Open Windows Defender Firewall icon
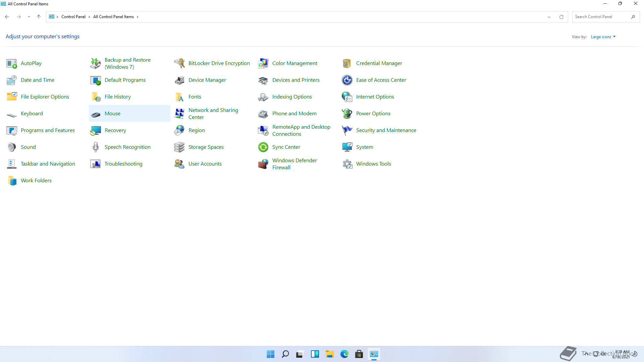Image resolution: width=644 pixels, height=362 pixels. pos(263,164)
